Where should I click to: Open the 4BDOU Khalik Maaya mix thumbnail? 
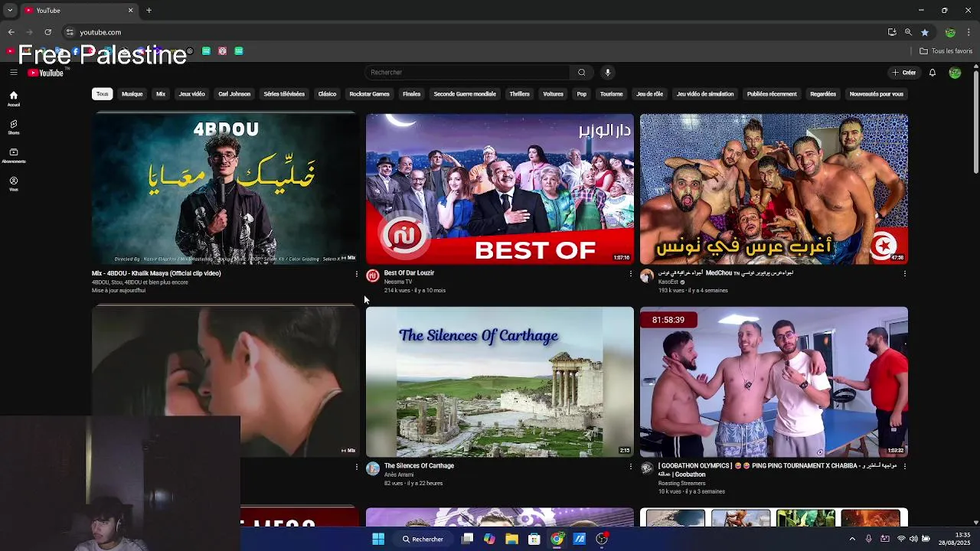(226, 190)
